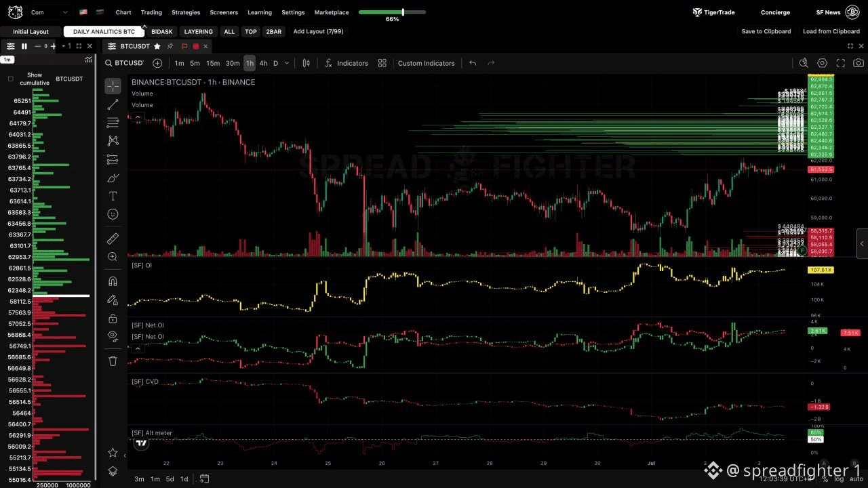Open the Learning menu
This screenshot has width=868, height=488.
260,12
